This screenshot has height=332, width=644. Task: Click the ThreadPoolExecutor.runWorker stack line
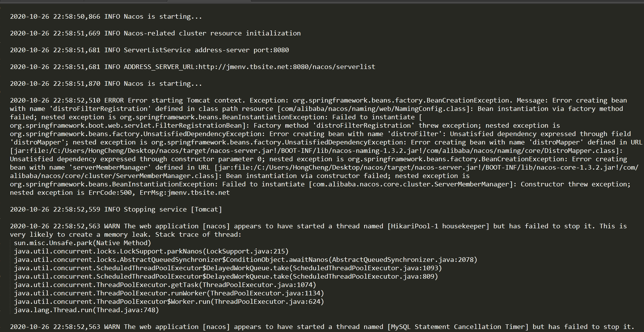coord(169,293)
